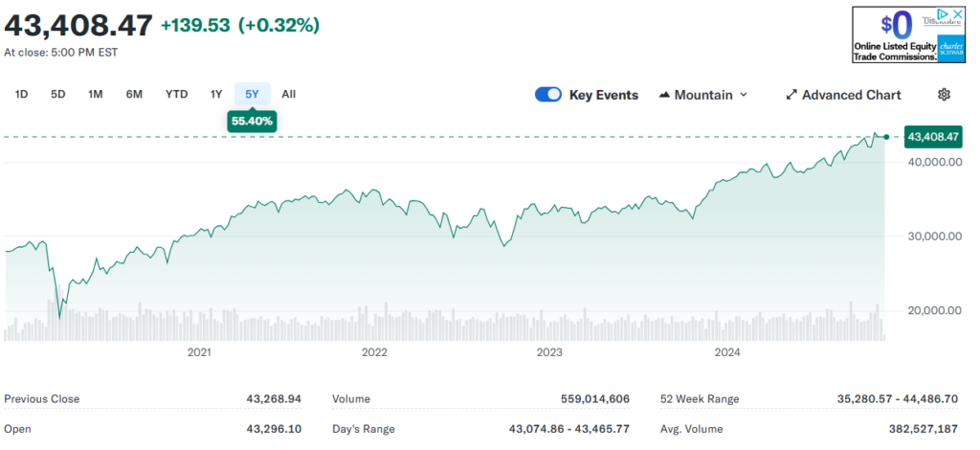
Task: Select the 5D time range
Action: tap(58, 94)
